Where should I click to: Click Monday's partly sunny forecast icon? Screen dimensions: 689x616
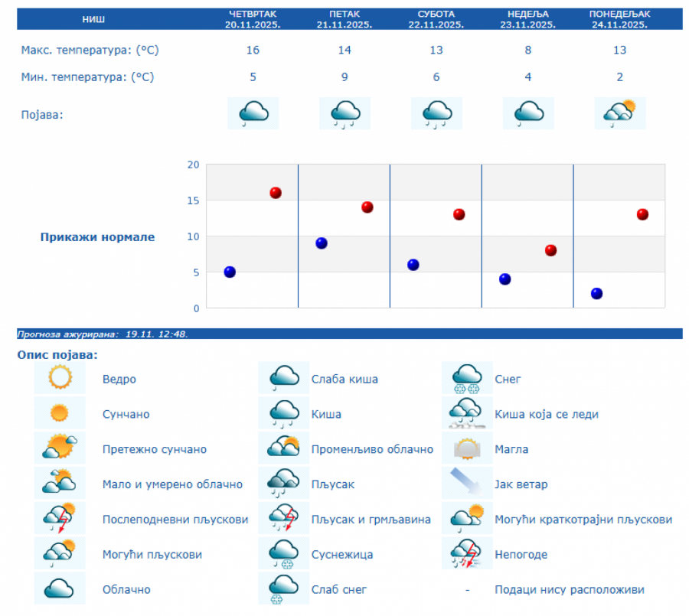(x=620, y=113)
